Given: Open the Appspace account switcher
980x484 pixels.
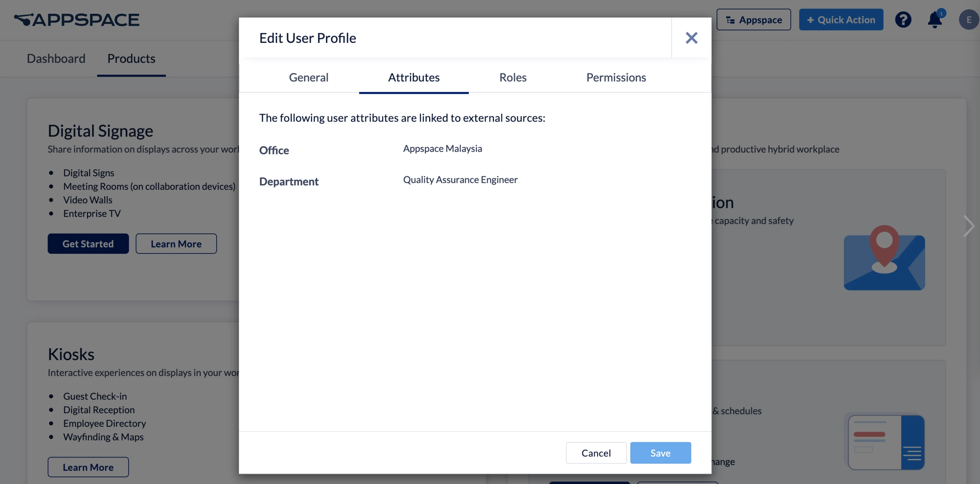Looking at the screenshot, I should (753, 20).
